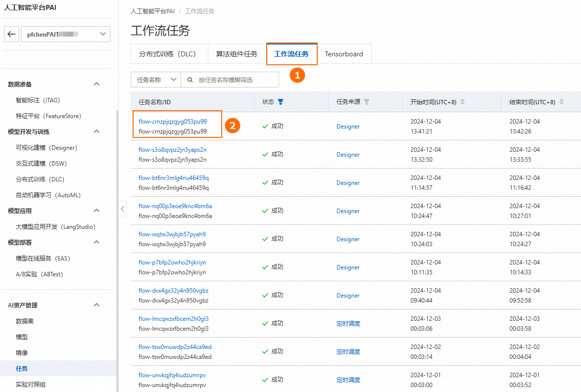
Task: Open task flow-bt6nr3mlg4nu46459q
Action: click(x=174, y=177)
